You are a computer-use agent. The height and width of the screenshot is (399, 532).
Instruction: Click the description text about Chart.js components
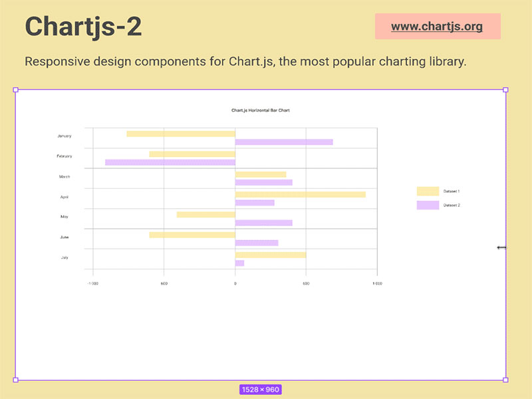(245, 62)
